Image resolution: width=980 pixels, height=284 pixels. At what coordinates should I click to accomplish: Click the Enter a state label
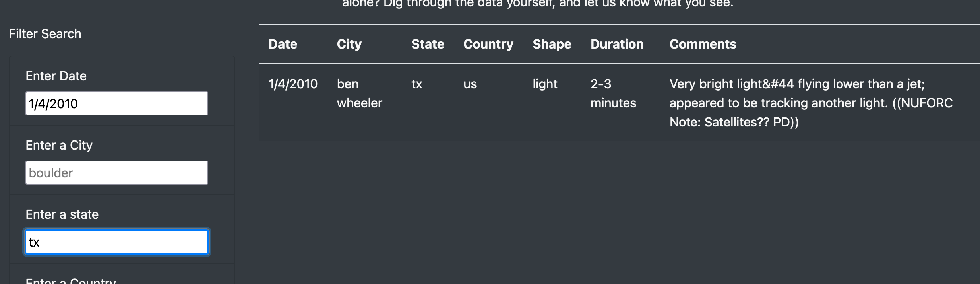click(x=62, y=214)
